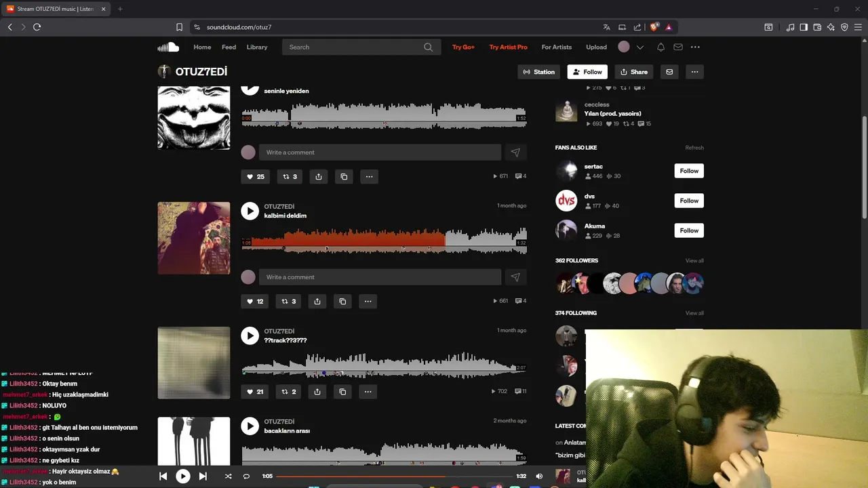Refresh Fans Also Like list
The image size is (868, 488).
(x=694, y=148)
